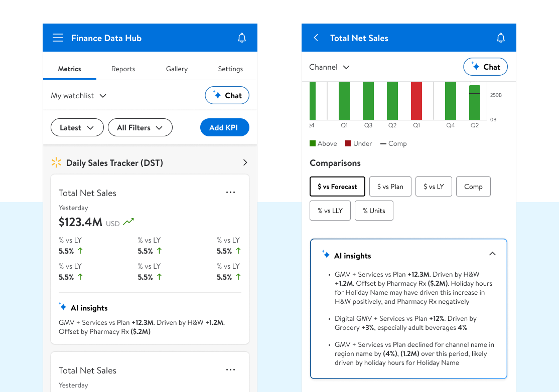
Task: Click the Walmart spark icon beside Daily Sales Tracker
Action: 56,162
